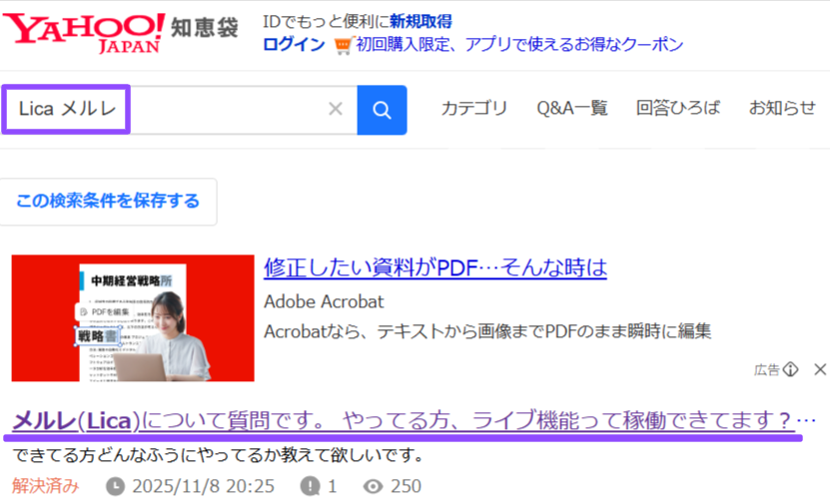Viewport: 830px width, 504px height.
Task: Click the 新規取得 link
Action: click(420, 21)
